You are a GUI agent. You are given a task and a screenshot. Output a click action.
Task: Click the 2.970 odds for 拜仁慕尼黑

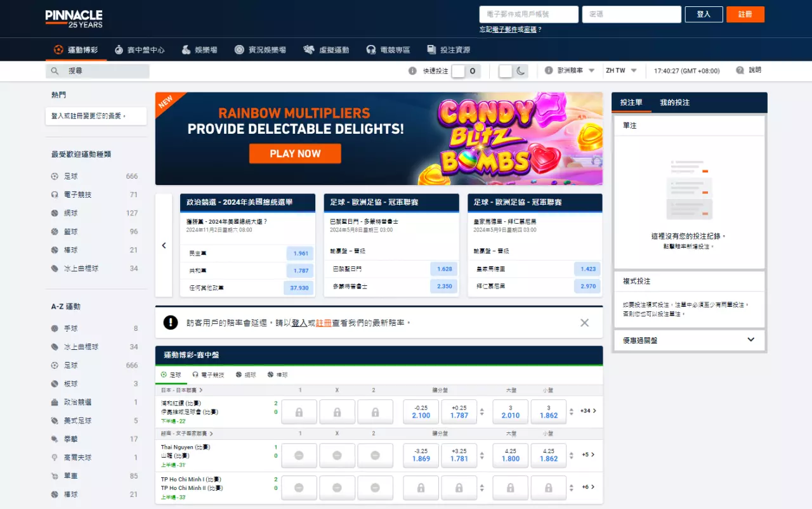click(x=588, y=286)
